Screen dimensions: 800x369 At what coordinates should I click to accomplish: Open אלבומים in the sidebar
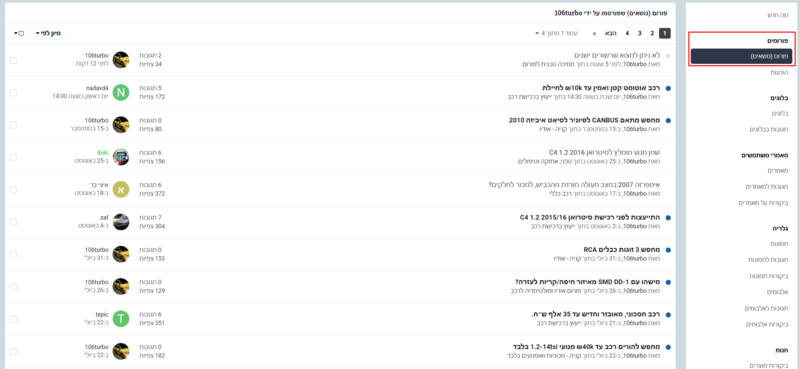[778, 292]
